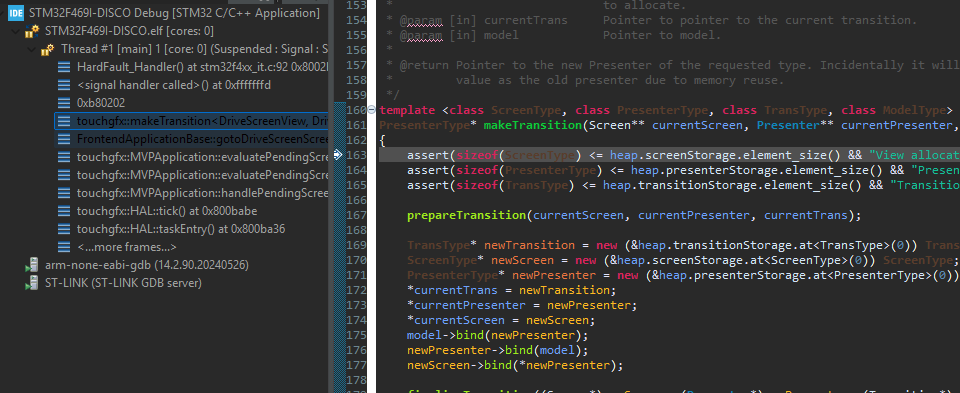Click the stack frame icon beside HAL::taskEntry()
Viewport: 960px width, 393px height.
click(64, 229)
